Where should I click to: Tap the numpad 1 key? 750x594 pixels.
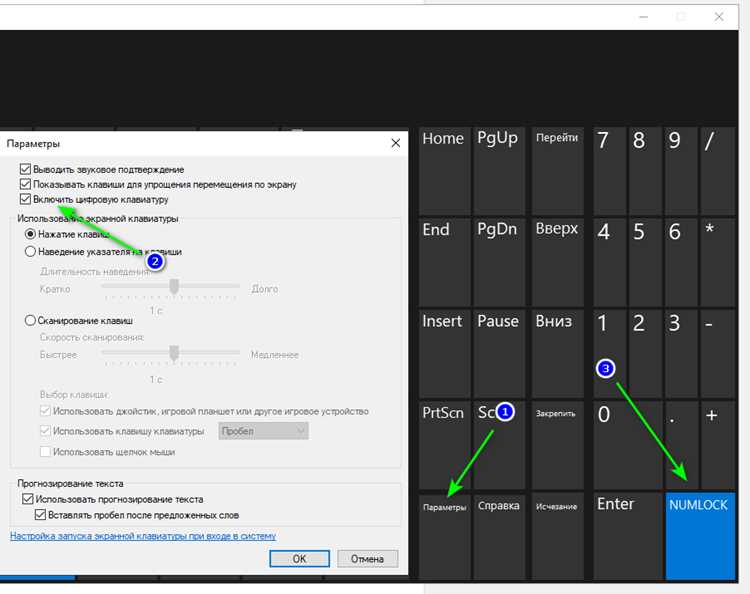click(609, 353)
